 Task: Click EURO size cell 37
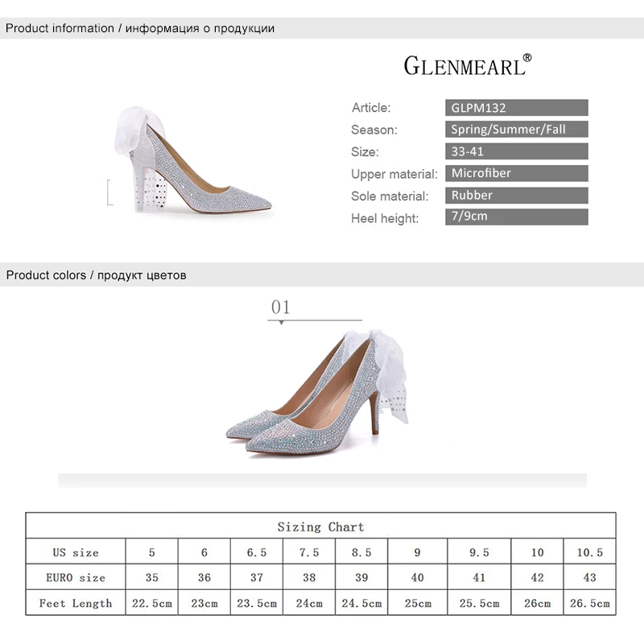tap(257, 578)
